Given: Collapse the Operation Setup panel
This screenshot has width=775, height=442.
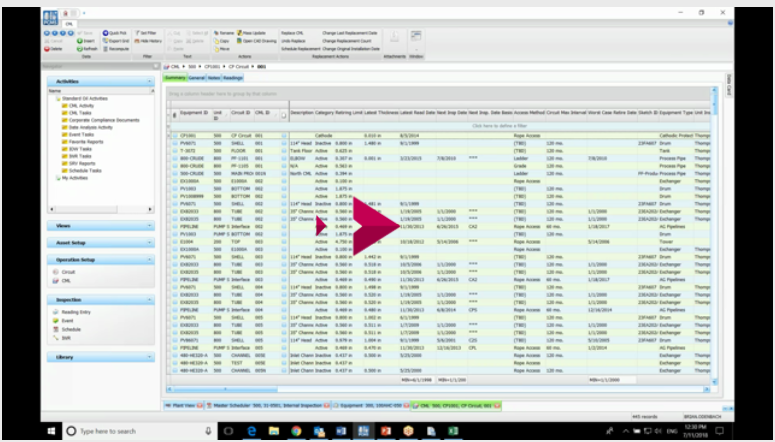Looking at the screenshot, I should (x=101, y=260).
